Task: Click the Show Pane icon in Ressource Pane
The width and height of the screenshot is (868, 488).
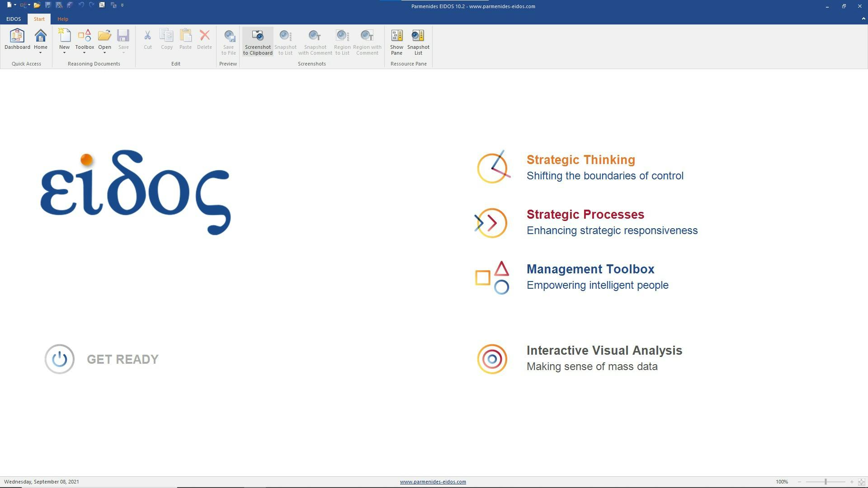Action: 396,41
